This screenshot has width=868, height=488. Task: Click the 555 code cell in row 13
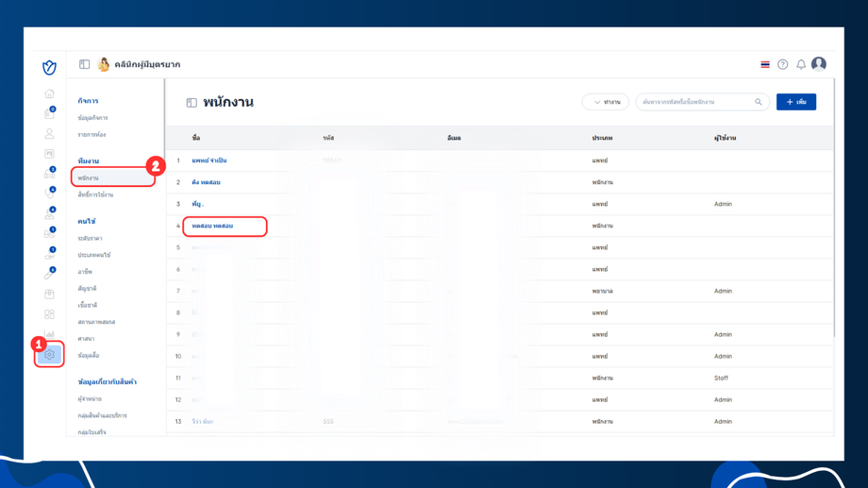tap(328, 422)
